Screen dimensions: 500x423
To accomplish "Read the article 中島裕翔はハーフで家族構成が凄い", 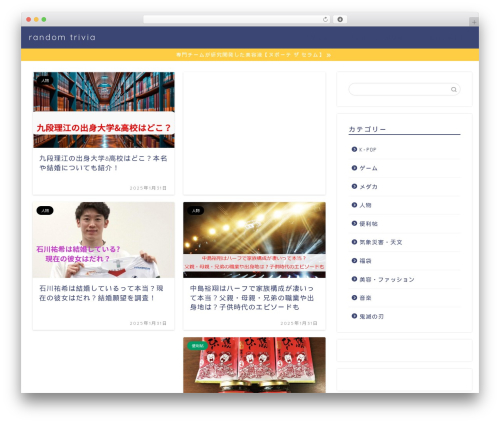I will [252, 298].
